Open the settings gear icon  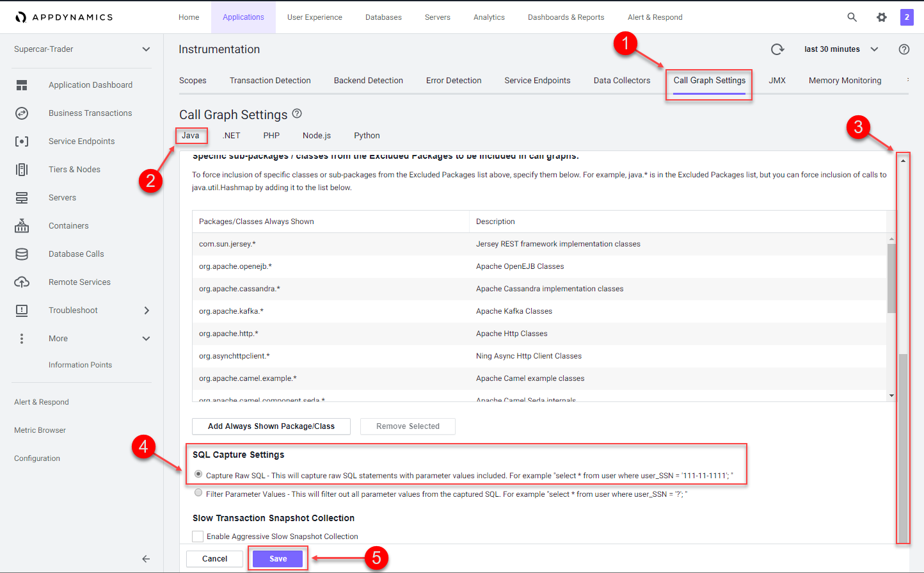pyautogui.click(x=881, y=17)
